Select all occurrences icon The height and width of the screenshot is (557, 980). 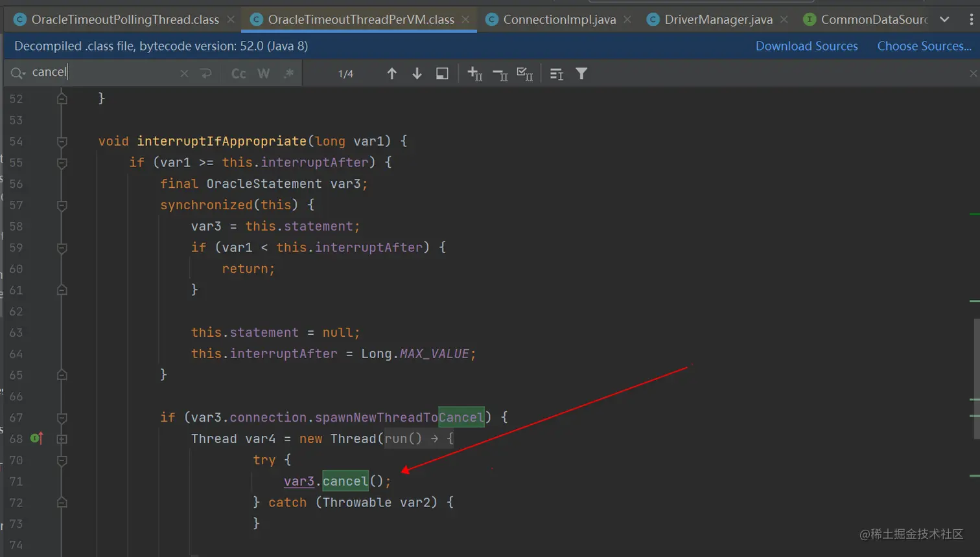(524, 74)
